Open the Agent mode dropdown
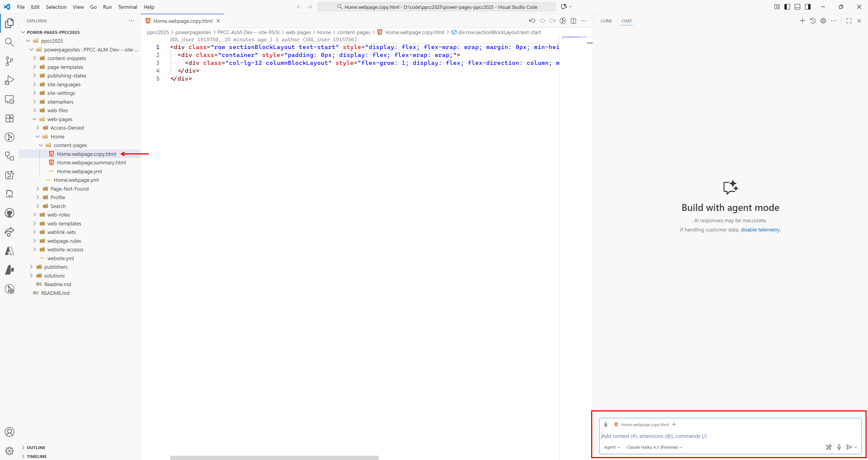 pyautogui.click(x=612, y=447)
